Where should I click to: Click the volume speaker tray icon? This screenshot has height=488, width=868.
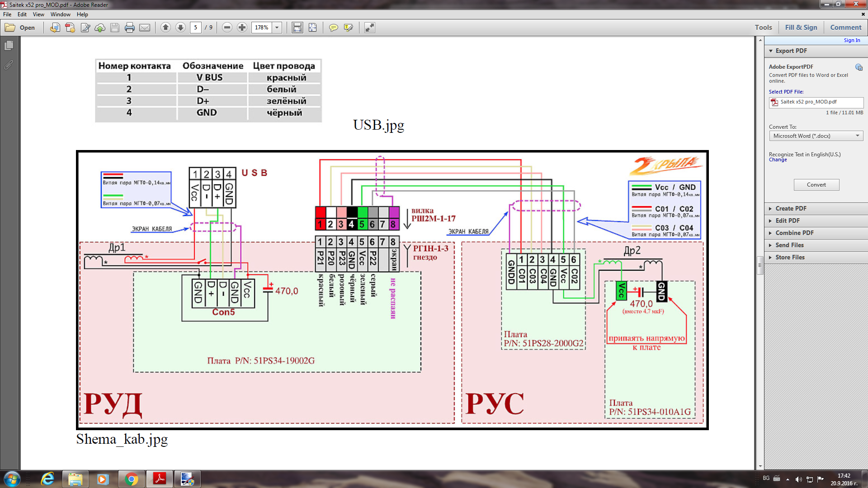(798, 479)
